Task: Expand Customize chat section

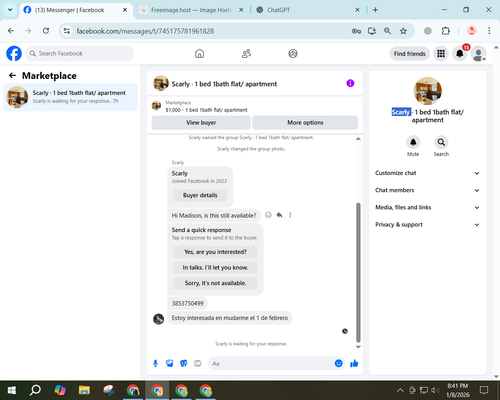Action: point(428,173)
